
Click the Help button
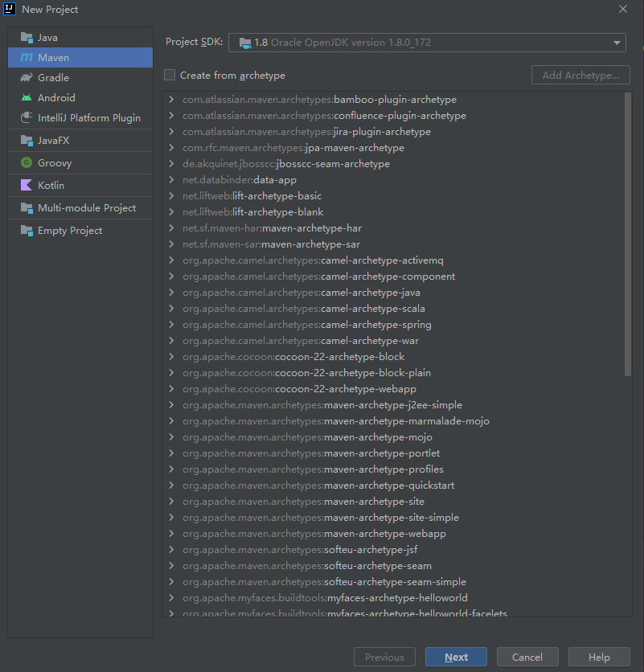(x=599, y=657)
